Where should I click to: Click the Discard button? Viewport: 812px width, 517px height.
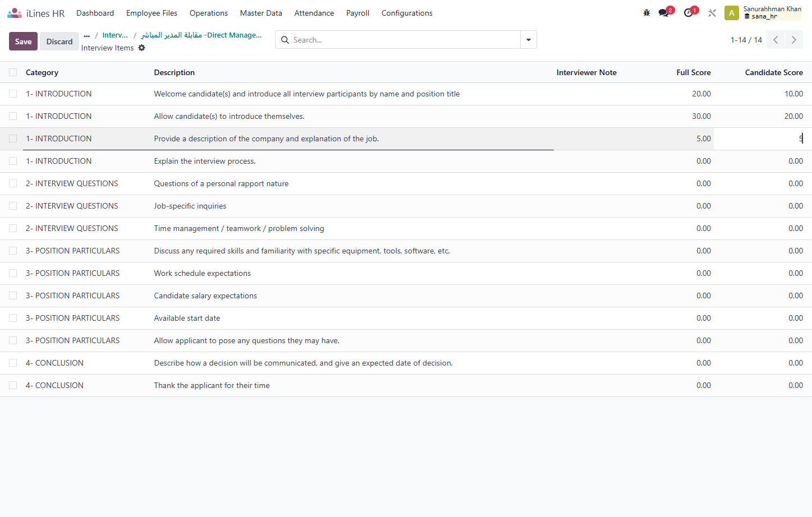point(59,41)
